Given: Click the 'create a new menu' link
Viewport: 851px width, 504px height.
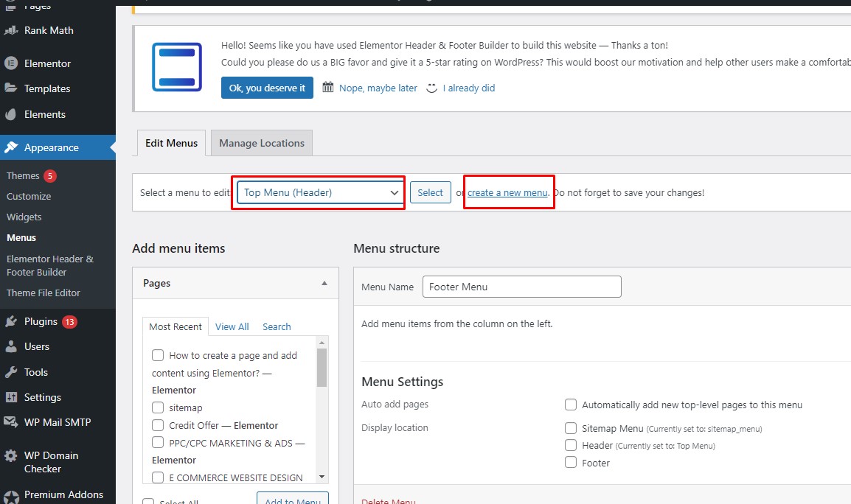Looking at the screenshot, I should (507, 192).
